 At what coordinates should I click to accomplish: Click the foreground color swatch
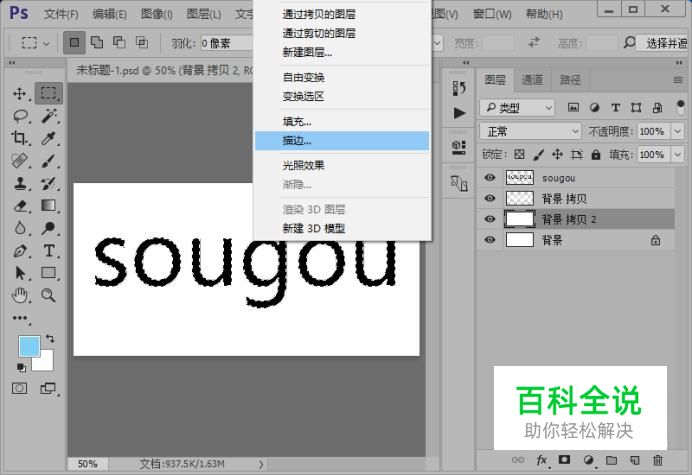tap(29, 346)
